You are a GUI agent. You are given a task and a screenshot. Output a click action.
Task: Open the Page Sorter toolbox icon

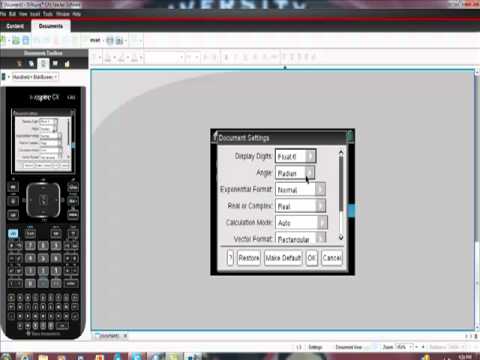click(x=31, y=63)
